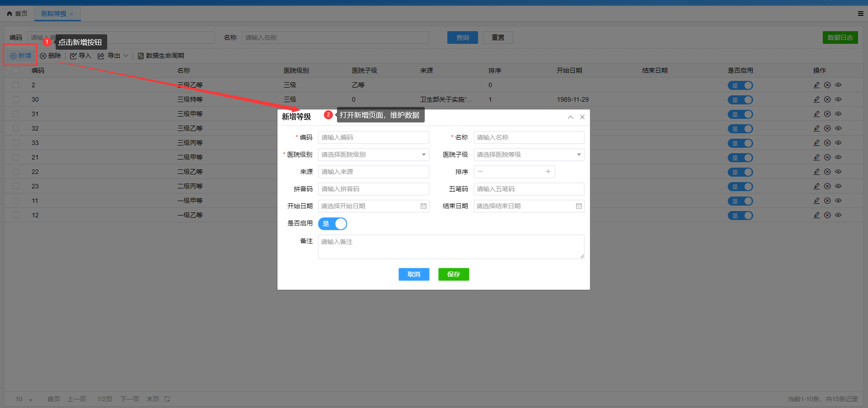Image resolution: width=868 pixels, height=408 pixels.
Task: Toggle the enabled switch for row 12
Action: [x=740, y=216]
